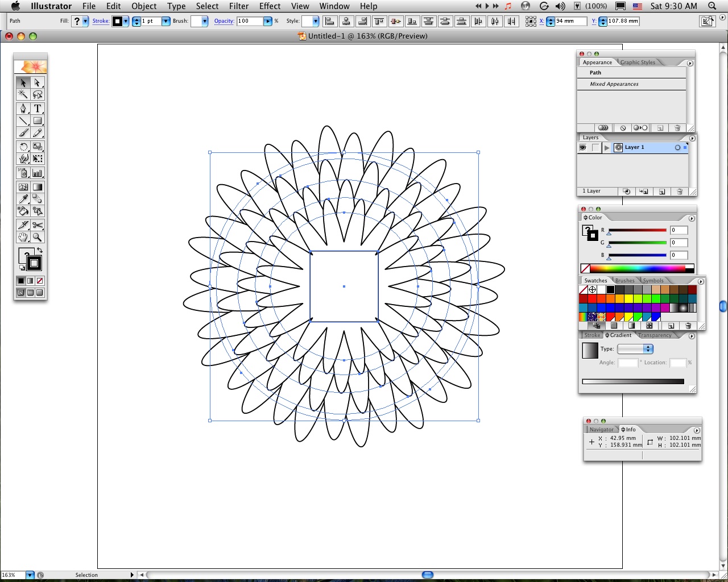Select the Line Segment tool
Viewport: 728px width, 582px height.
tap(23, 120)
